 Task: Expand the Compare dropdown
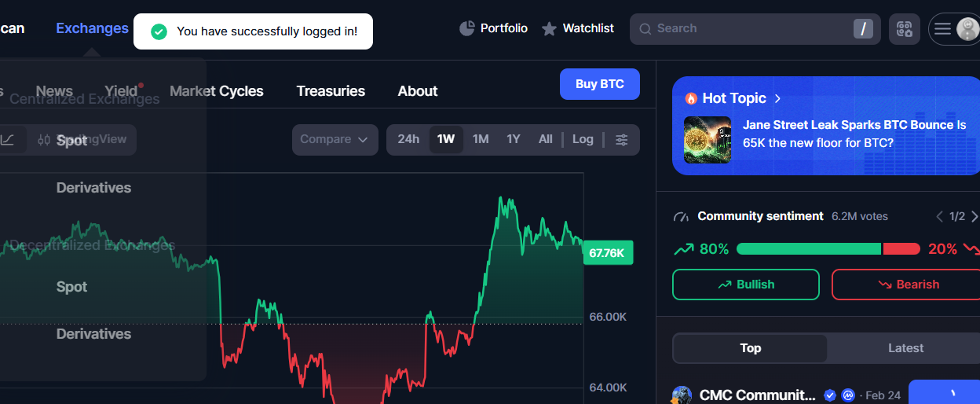(334, 139)
